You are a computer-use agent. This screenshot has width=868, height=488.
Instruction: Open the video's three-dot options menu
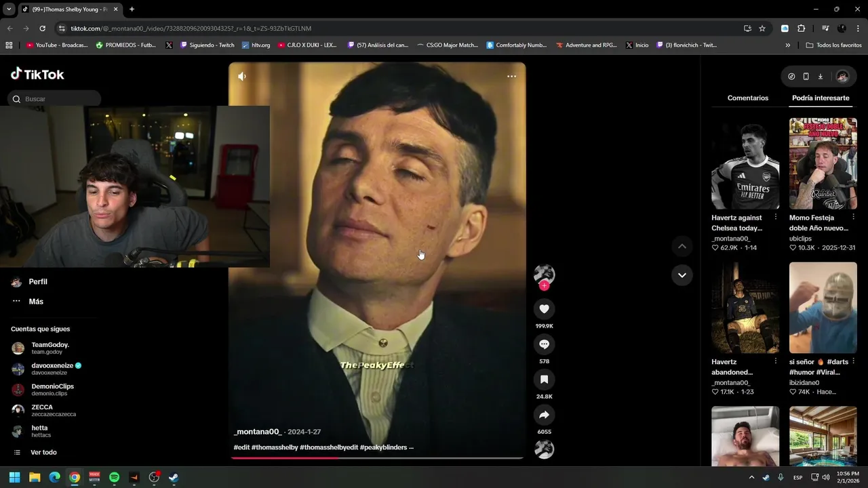click(x=511, y=76)
